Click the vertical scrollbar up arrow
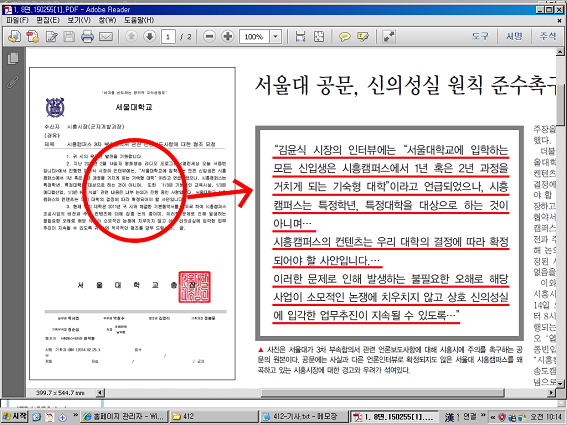 [x=560, y=52]
